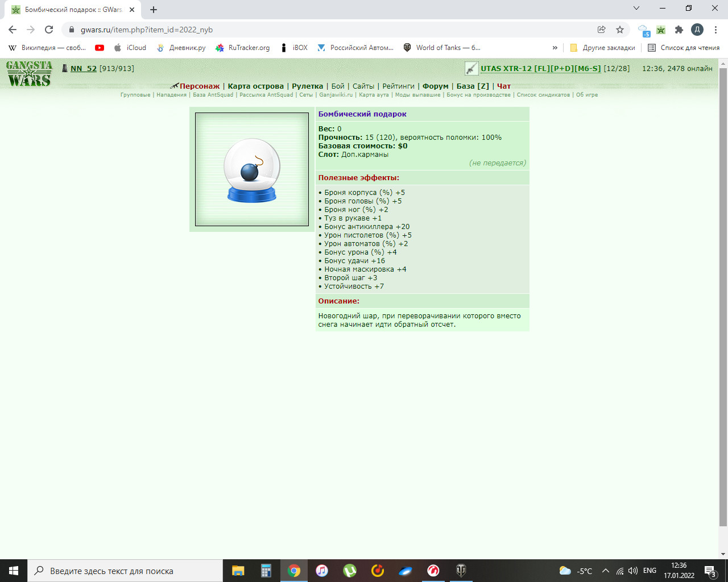
Task: Go to Карта острова menu
Action: [256, 86]
